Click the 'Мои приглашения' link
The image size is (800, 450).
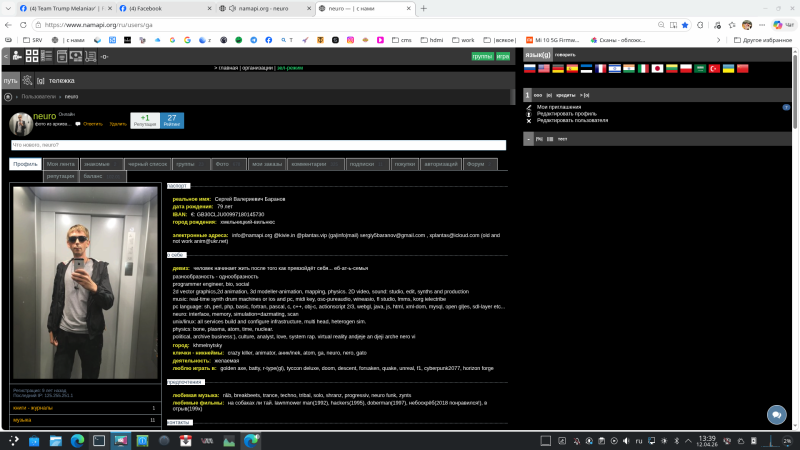pos(556,106)
